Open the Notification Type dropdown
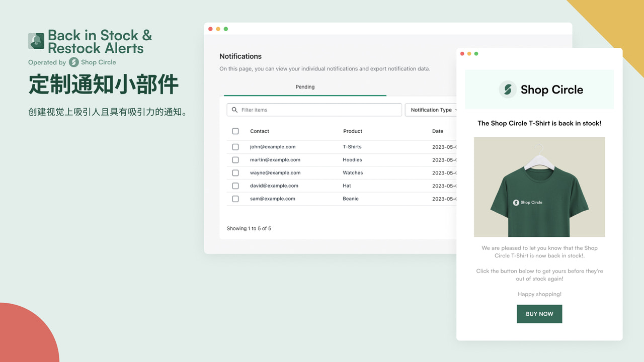The image size is (644, 362). click(432, 110)
